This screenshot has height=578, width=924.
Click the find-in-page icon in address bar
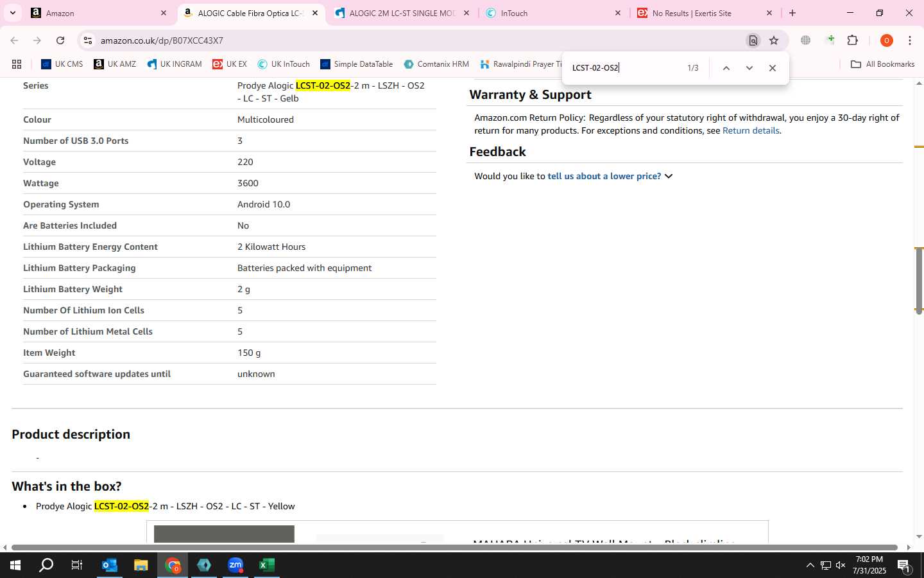click(x=753, y=40)
